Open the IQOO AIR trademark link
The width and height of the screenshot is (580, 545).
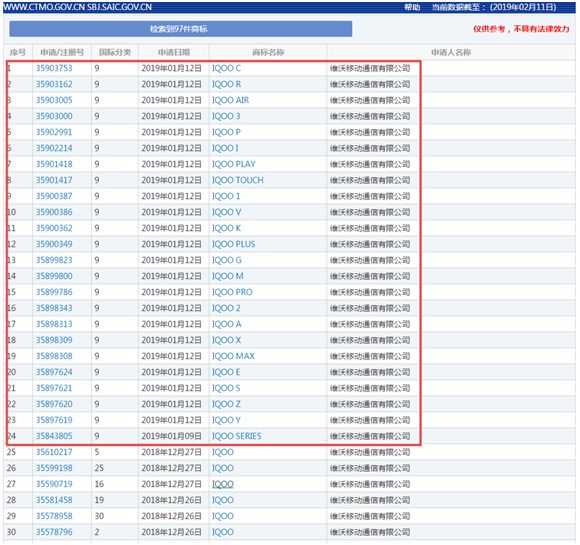click(x=230, y=100)
